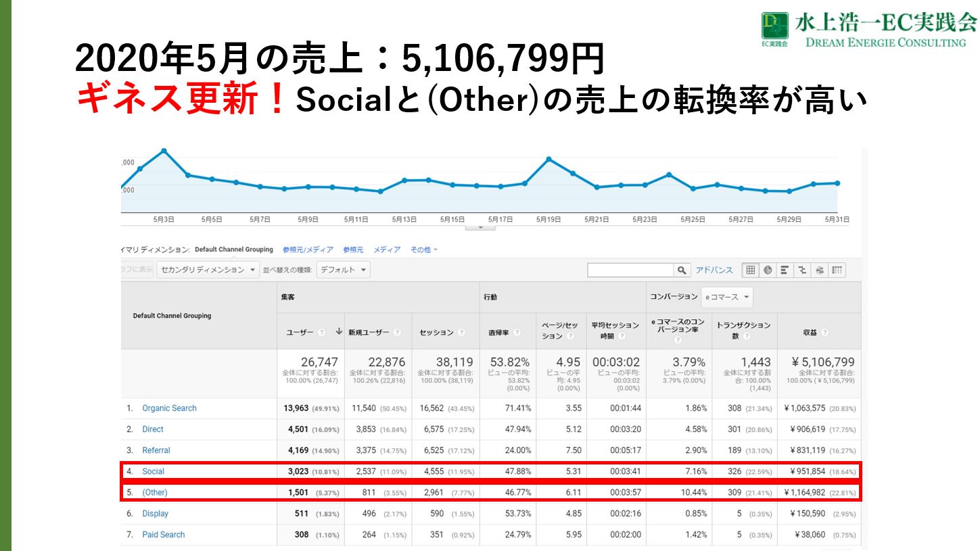This screenshot has width=980, height=551.
Task: Switch to the 参照元/メディア dimension
Action: (308, 250)
